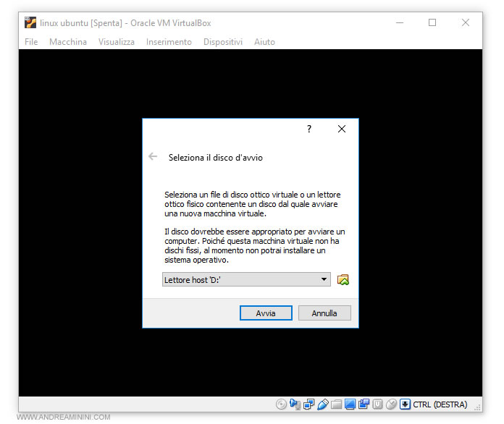
Task: Click the display monitor status icon
Action: pos(350,404)
